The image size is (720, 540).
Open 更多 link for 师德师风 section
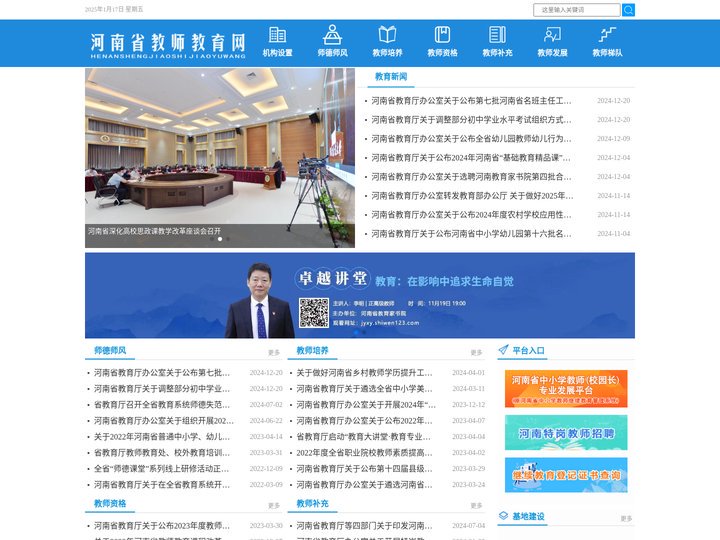(274, 353)
